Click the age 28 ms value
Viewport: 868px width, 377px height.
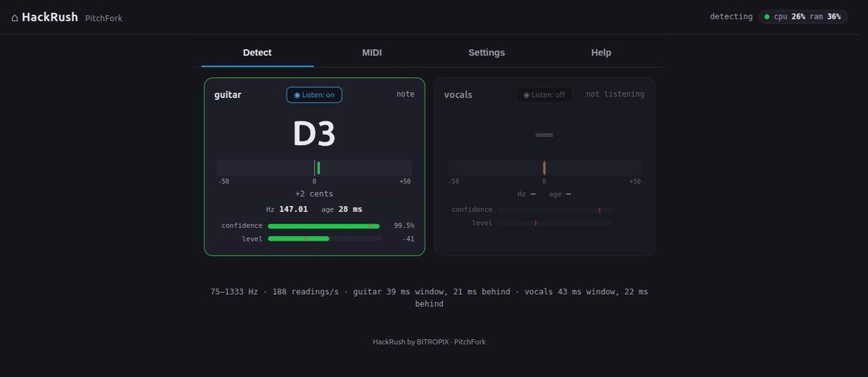click(x=350, y=209)
